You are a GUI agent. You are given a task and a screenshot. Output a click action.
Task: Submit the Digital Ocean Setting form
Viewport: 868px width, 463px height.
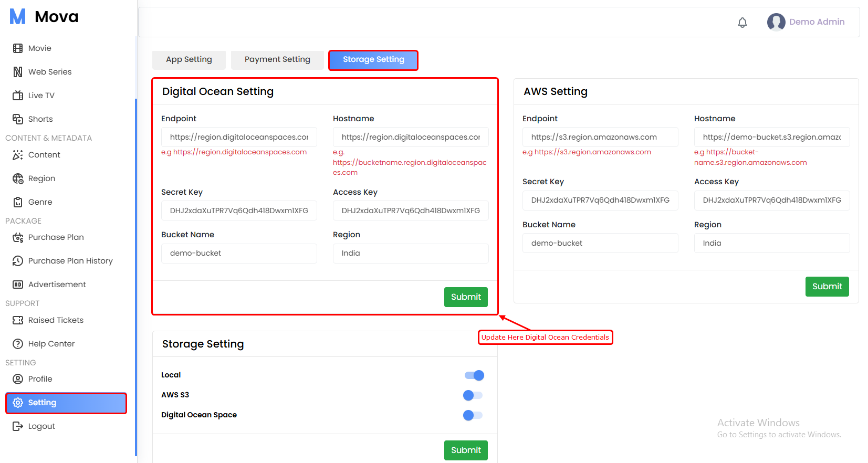click(466, 297)
